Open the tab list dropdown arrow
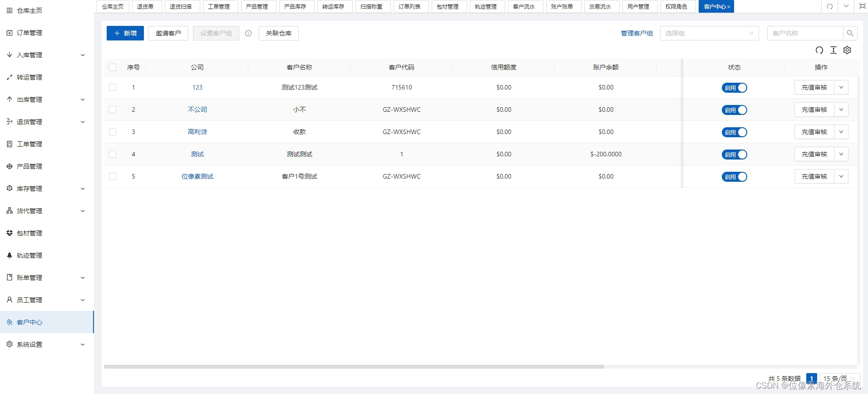 [846, 6]
